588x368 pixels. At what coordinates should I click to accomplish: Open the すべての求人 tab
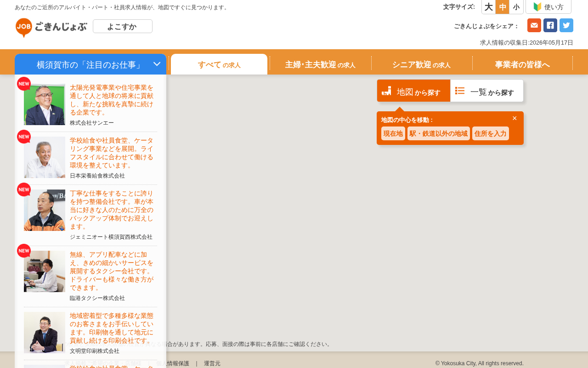[219, 64]
